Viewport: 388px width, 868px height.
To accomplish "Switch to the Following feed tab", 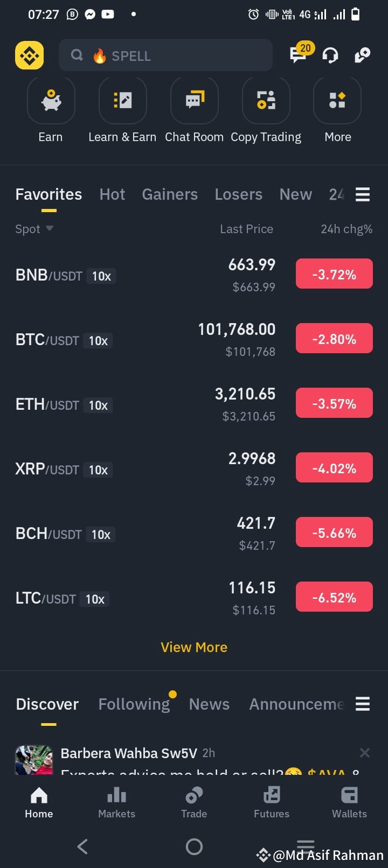I will 134,704.
